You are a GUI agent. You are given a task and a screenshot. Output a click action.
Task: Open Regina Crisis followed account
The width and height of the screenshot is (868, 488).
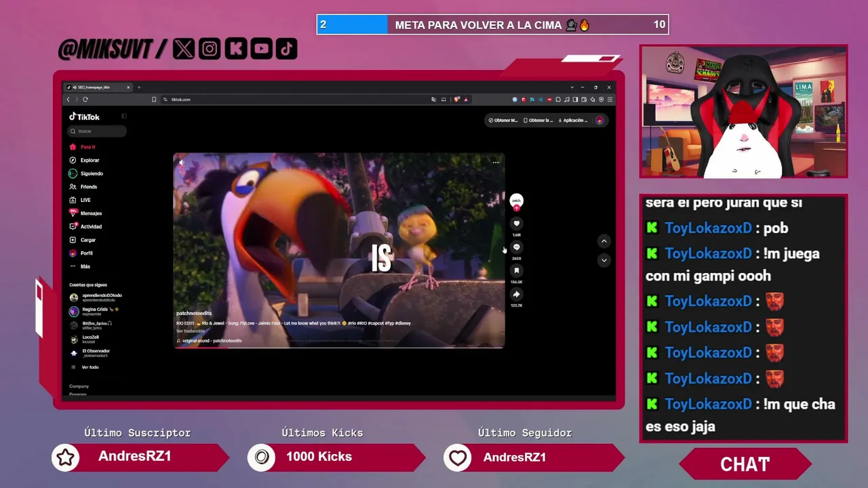[x=94, y=311]
